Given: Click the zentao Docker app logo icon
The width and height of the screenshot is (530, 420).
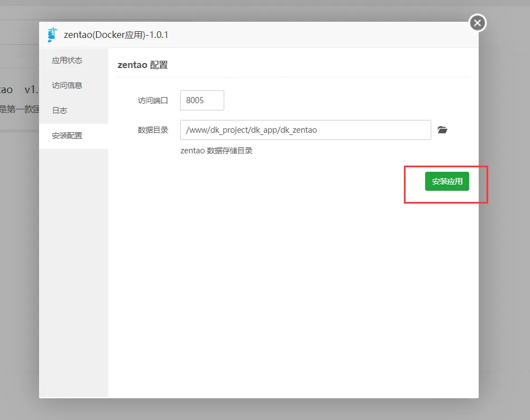Looking at the screenshot, I should pyautogui.click(x=52, y=35).
